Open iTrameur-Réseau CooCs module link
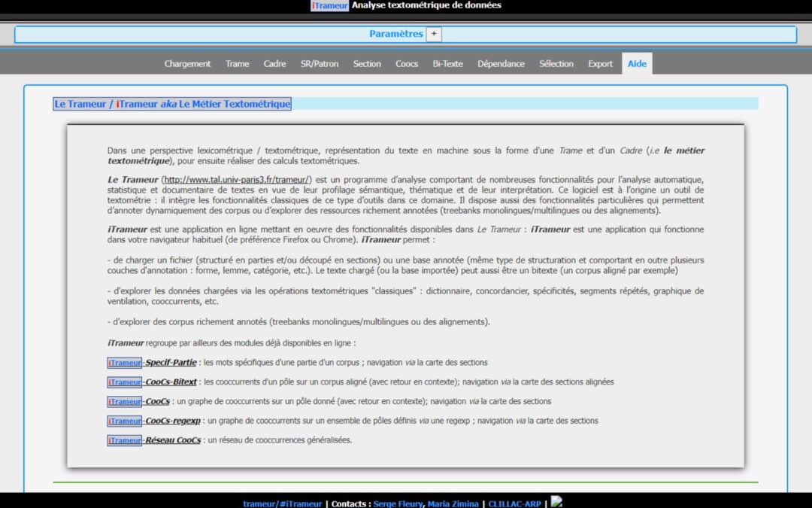The width and height of the screenshot is (812, 508). coord(154,440)
